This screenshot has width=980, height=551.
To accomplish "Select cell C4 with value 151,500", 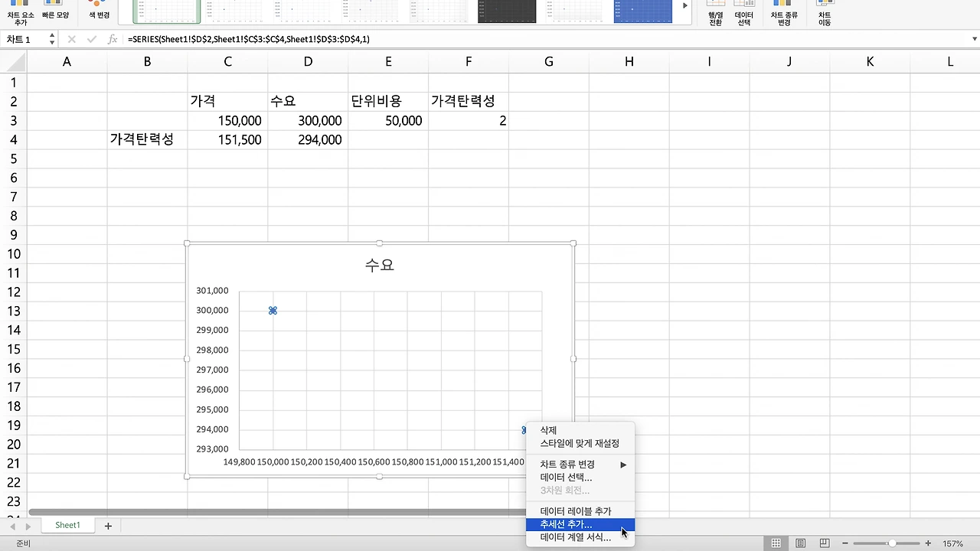I will pyautogui.click(x=227, y=140).
